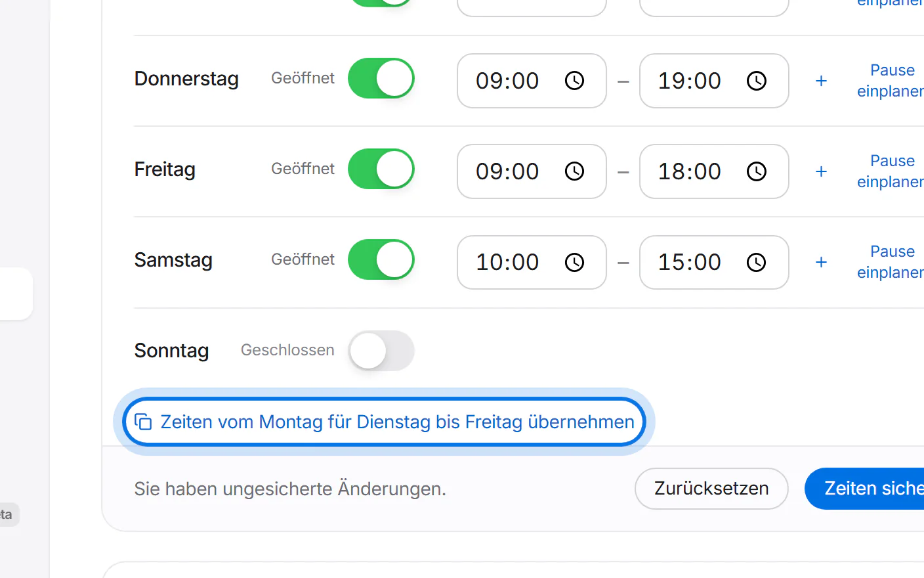
Task: Click 'Sie haben ungesicherte Änderungen.' notice
Action: [290, 489]
